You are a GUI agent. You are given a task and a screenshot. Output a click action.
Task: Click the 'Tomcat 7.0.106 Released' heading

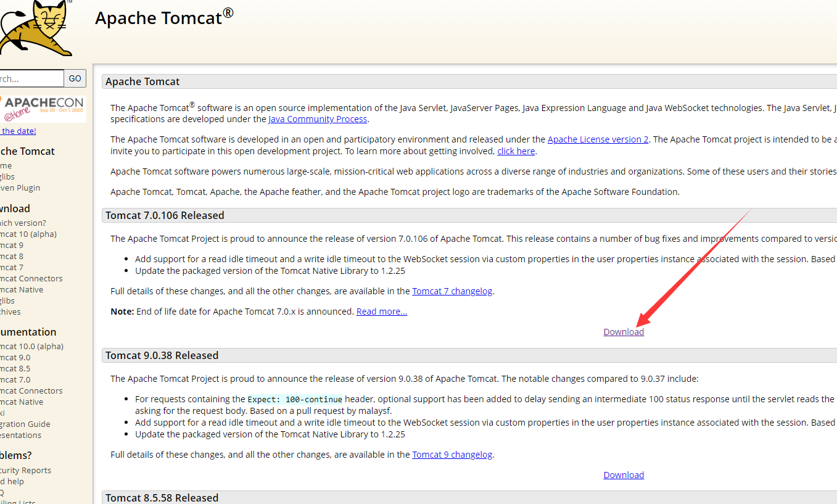tap(165, 215)
